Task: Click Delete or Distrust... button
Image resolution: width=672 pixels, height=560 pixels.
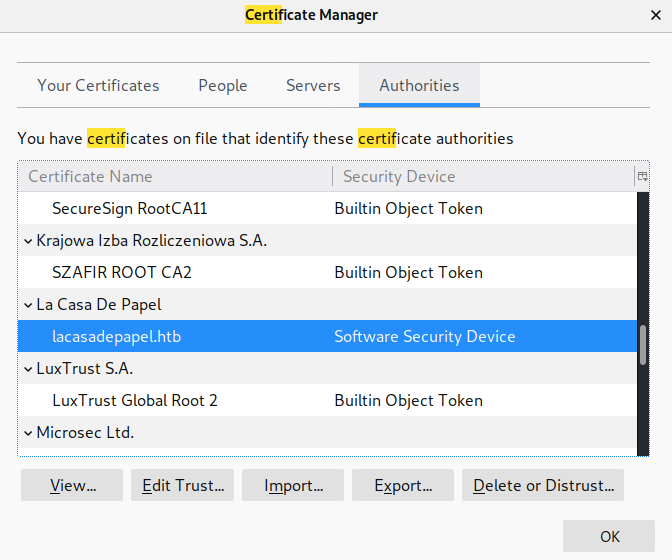Action: click(x=543, y=486)
